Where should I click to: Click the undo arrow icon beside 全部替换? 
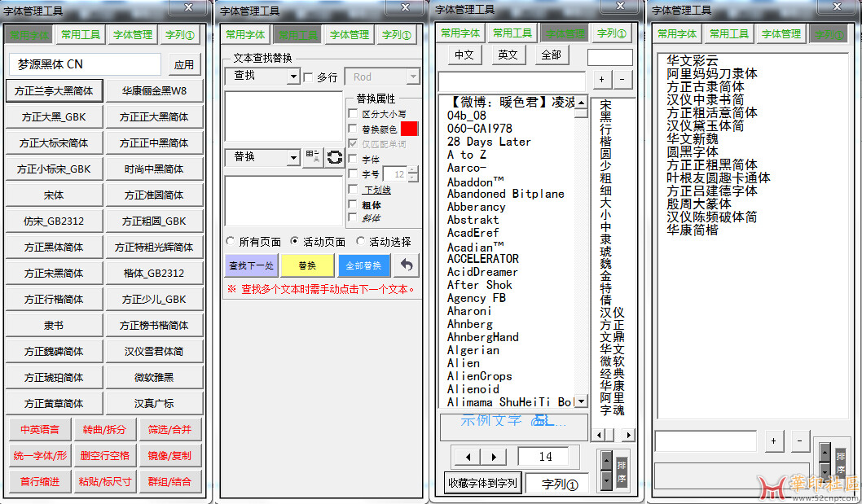[x=407, y=265]
